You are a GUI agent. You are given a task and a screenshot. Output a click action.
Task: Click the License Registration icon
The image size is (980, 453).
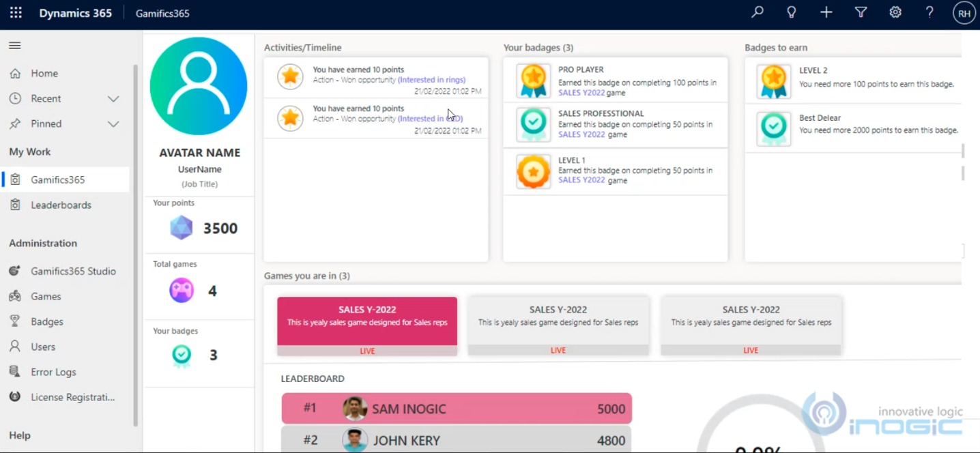[15, 397]
